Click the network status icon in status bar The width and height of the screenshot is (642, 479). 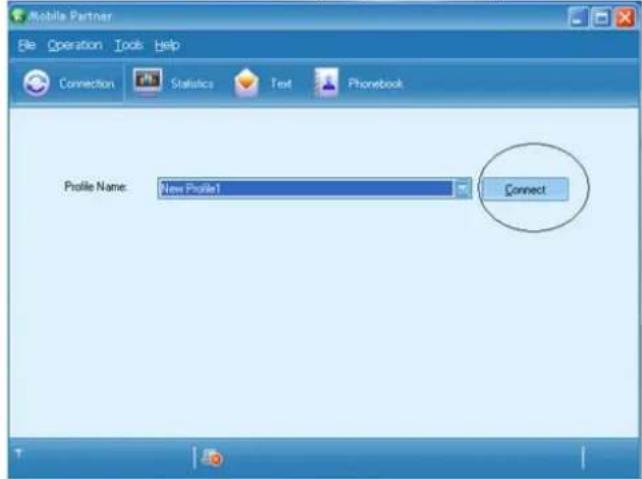[x=212, y=457]
